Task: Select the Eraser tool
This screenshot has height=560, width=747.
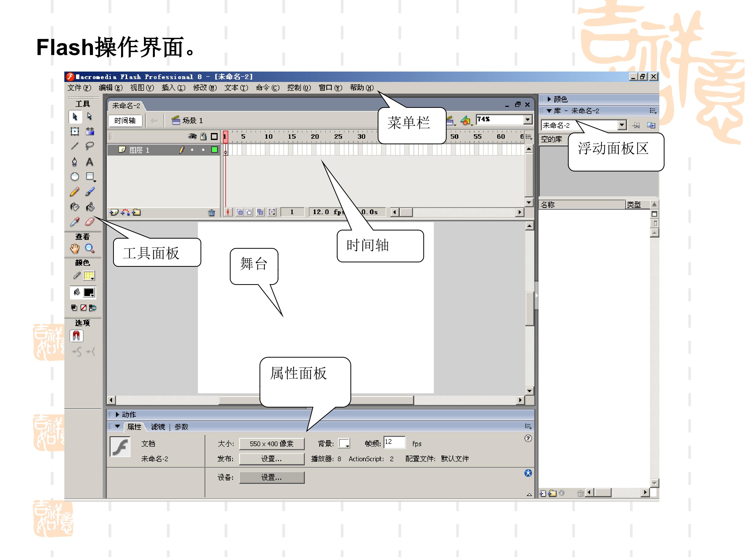Action: click(89, 221)
